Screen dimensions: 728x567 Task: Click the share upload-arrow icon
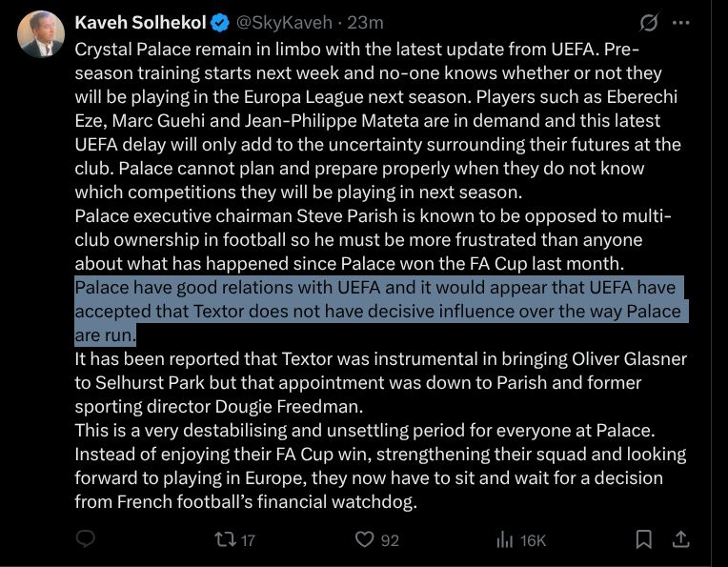[680, 539]
